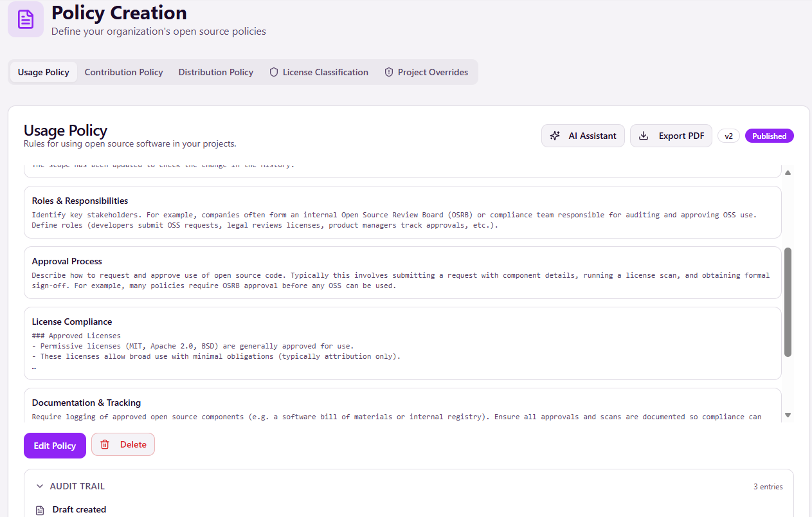Click the purple Policy Creation document icon
812x517 pixels.
point(26,19)
